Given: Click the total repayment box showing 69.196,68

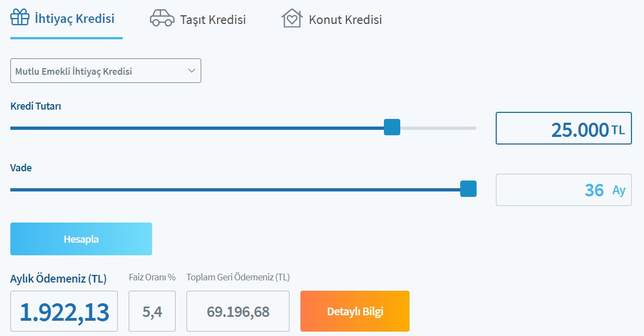Looking at the screenshot, I should pyautogui.click(x=238, y=311).
